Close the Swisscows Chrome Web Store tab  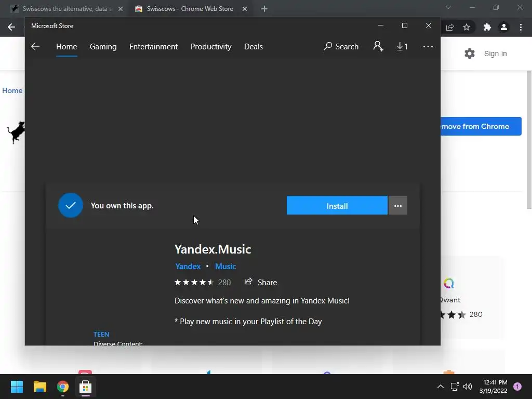(x=245, y=9)
